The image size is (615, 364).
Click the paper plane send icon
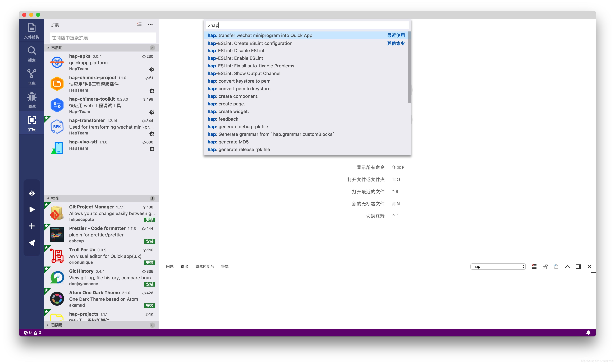pyautogui.click(x=32, y=243)
